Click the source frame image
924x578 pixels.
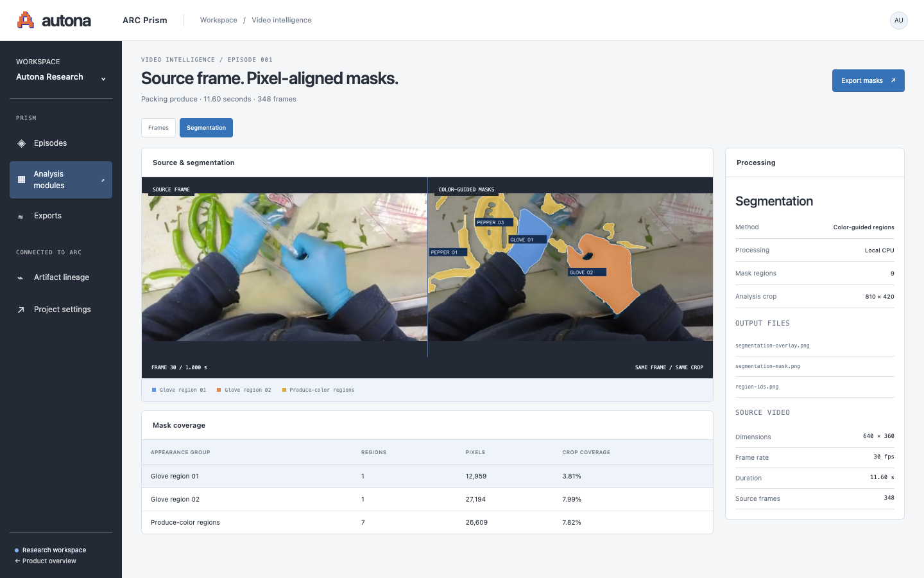[284, 267]
